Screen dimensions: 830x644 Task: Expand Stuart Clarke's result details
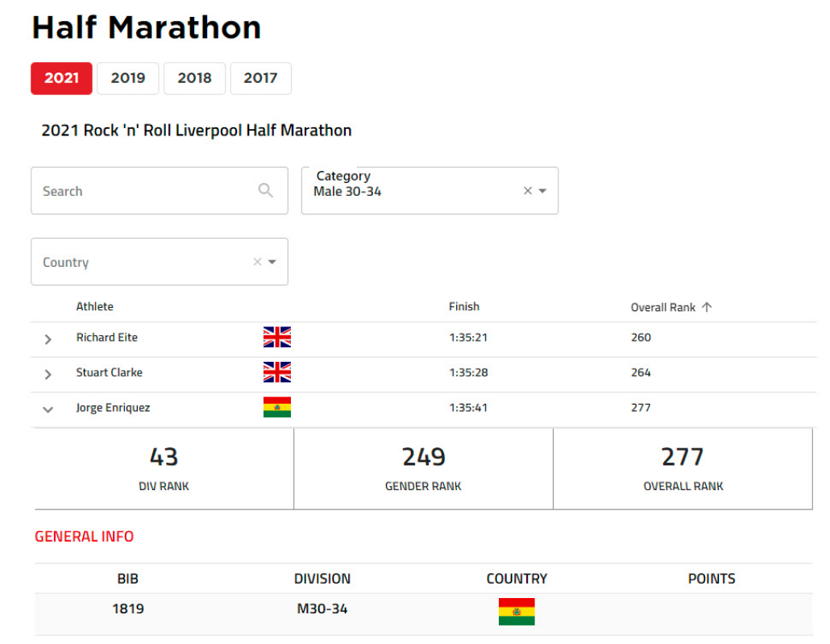coord(48,374)
